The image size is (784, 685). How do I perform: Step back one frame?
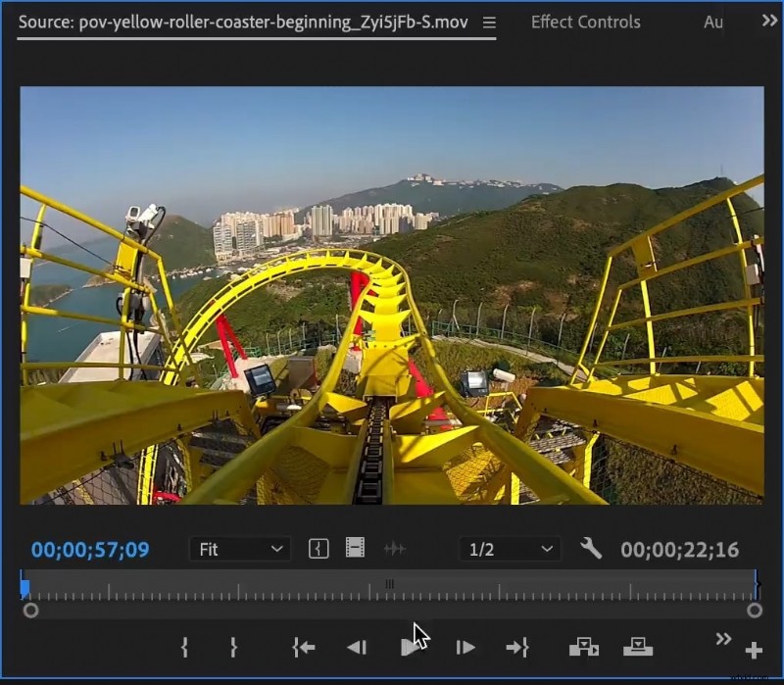click(358, 648)
